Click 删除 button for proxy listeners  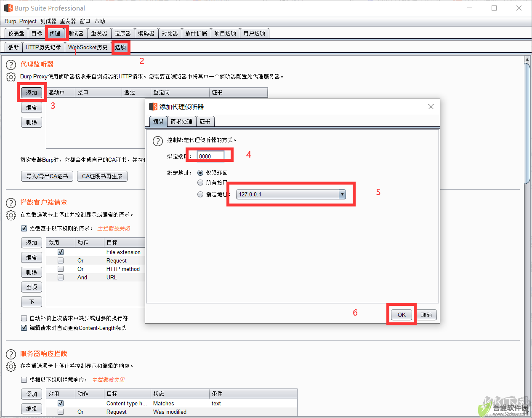pyautogui.click(x=32, y=122)
